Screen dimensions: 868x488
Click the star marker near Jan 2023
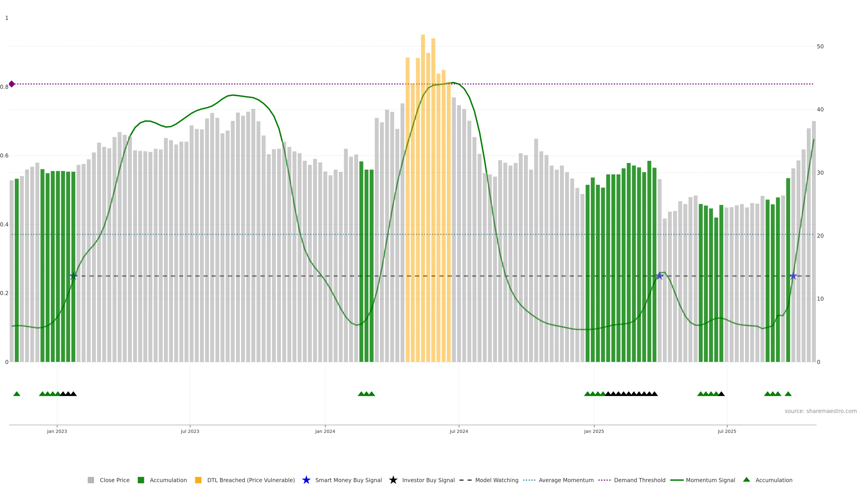click(x=73, y=276)
